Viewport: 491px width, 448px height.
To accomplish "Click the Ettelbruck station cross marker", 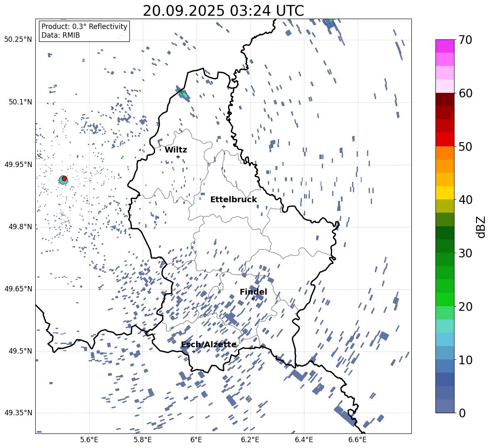I will [x=224, y=206].
